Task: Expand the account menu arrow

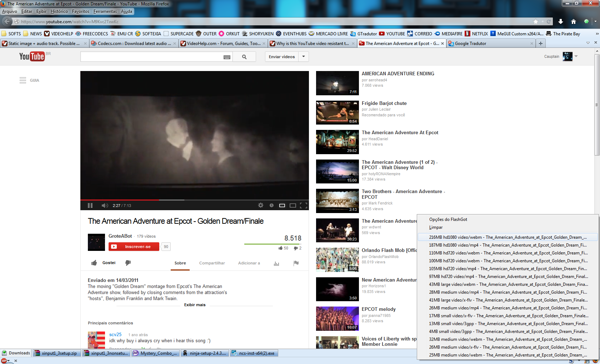Action: [576, 56]
